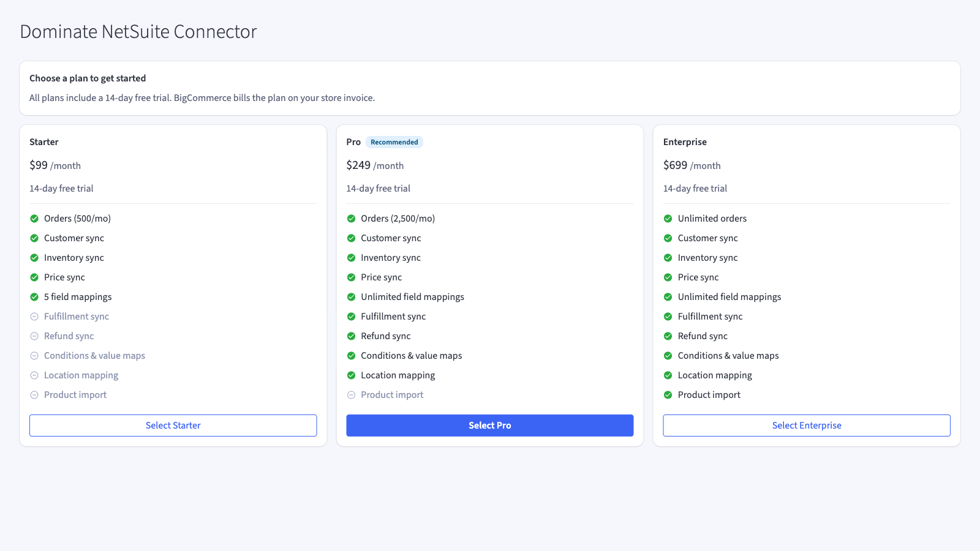Click check icon next to Starter Price sync
The height and width of the screenshot is (551, 980).
[34, 277]
